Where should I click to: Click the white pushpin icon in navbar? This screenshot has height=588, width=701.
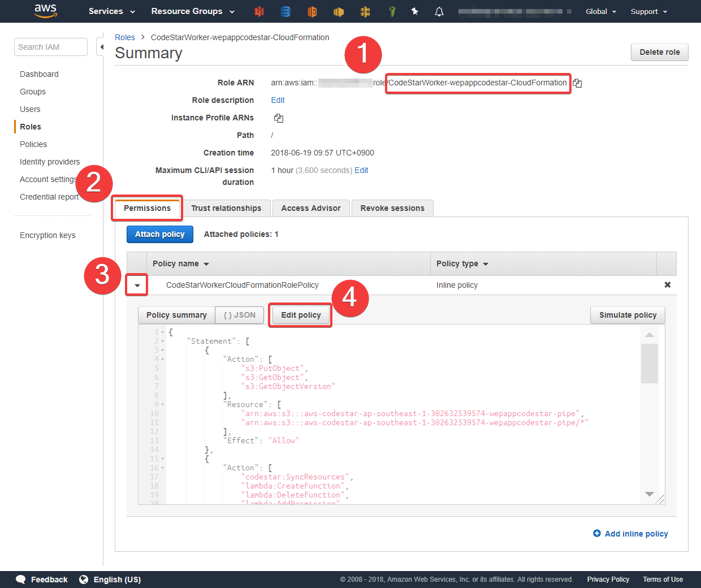tap(415, 11)
